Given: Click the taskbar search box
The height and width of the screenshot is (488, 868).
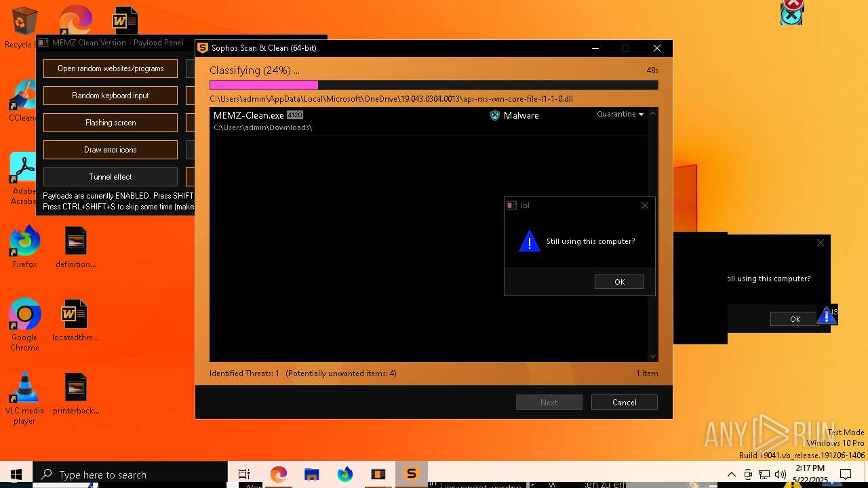Looking at the screenshot, I should click(x=130, y=474).
